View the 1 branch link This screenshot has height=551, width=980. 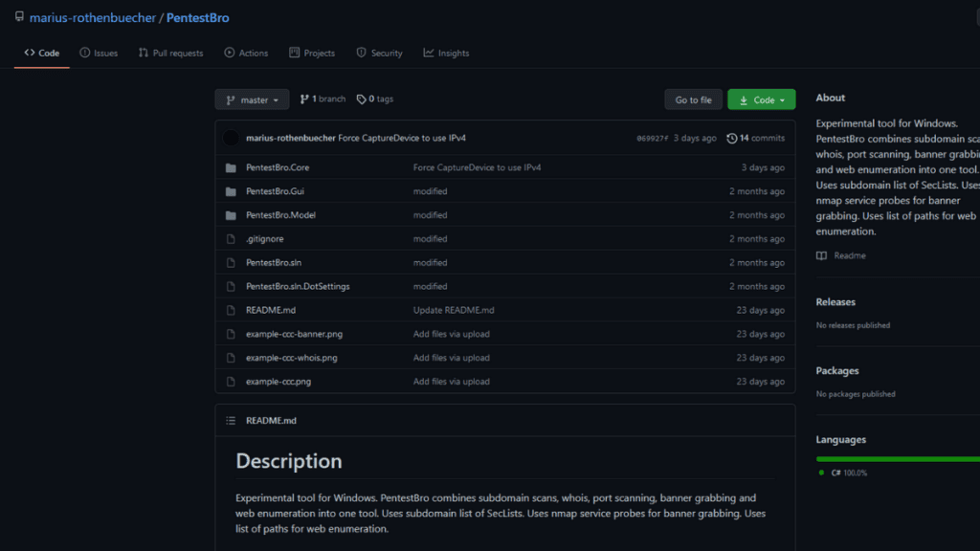(x=323, y=99)
